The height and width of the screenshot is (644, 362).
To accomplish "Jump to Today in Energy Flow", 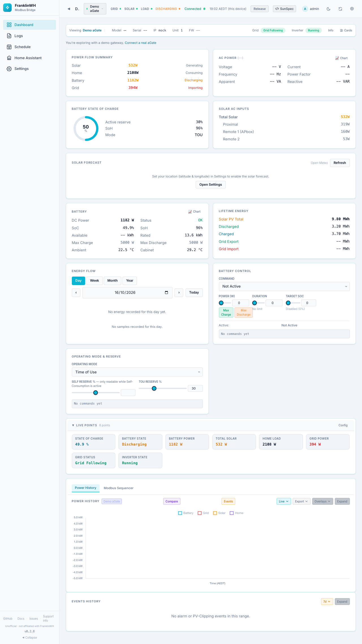I will pos(194,292).
